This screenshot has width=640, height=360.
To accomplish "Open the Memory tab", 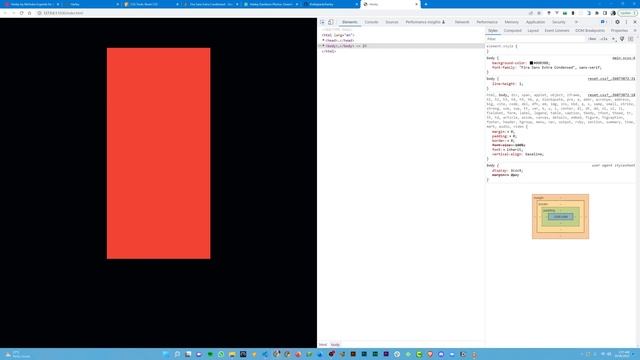I will [x=511, y=22].
